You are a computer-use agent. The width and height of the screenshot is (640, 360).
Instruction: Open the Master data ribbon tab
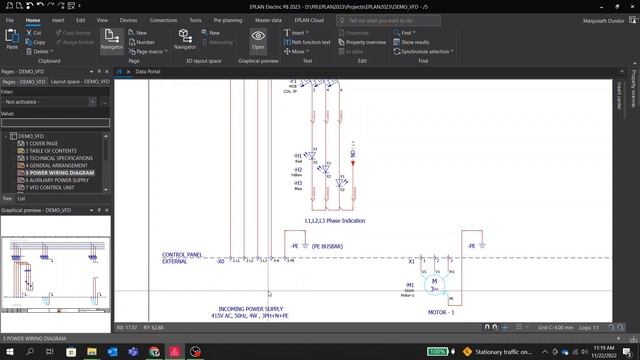pyautogui.click(x=268, y=20)
